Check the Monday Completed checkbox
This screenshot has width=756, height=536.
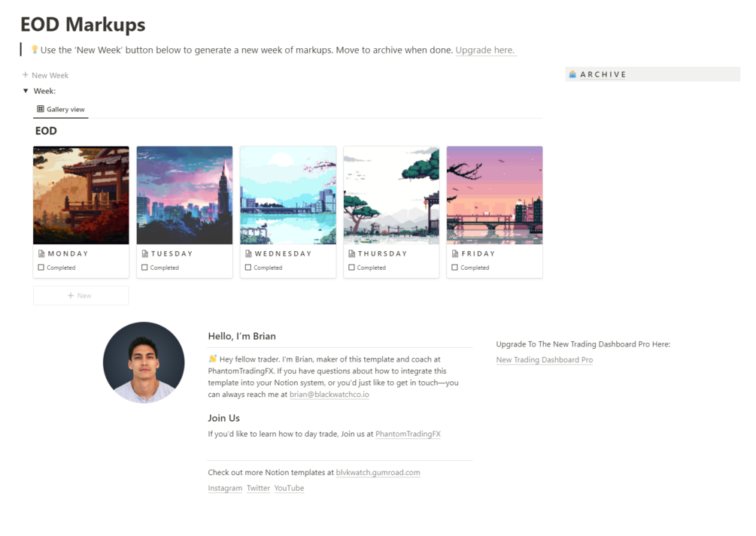tap(41, 268)
